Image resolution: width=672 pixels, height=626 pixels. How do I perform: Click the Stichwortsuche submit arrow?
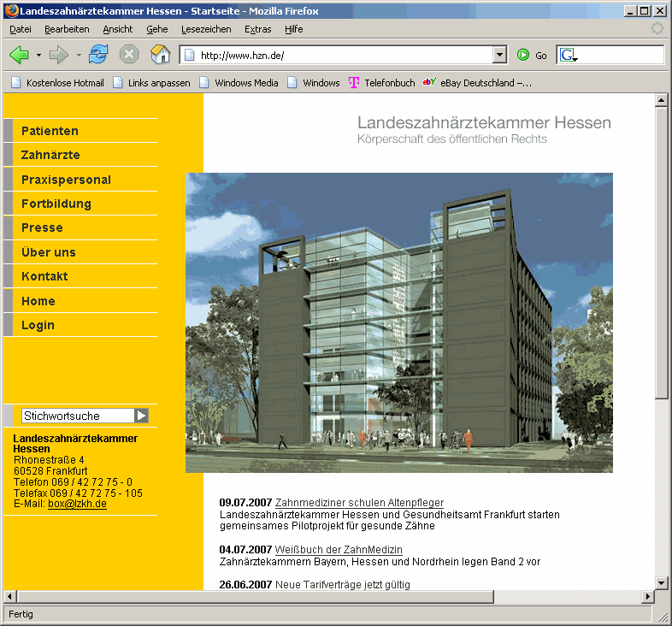point(141,416)
